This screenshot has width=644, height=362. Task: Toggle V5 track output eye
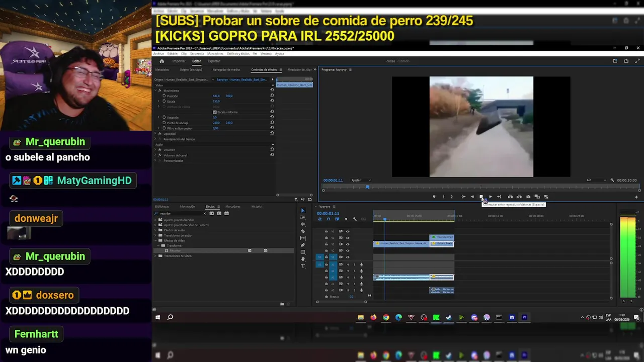[347, 231]
